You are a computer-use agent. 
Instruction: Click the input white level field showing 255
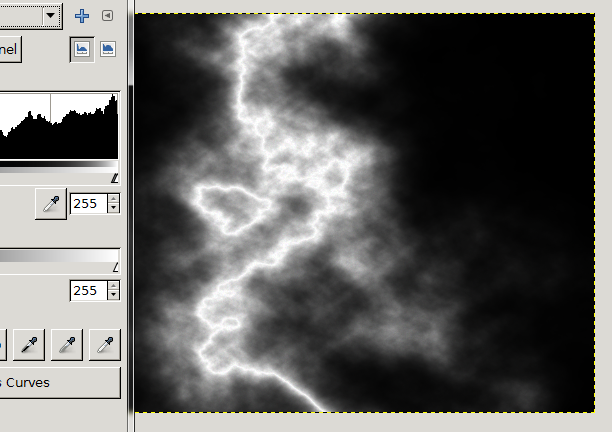click(89, 204)
